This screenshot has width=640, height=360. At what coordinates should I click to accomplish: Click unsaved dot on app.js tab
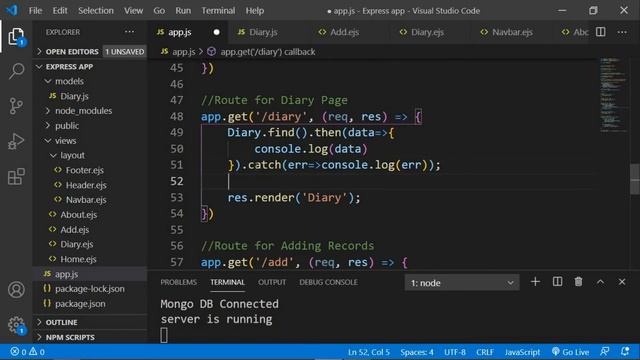(x=216, y=32)
